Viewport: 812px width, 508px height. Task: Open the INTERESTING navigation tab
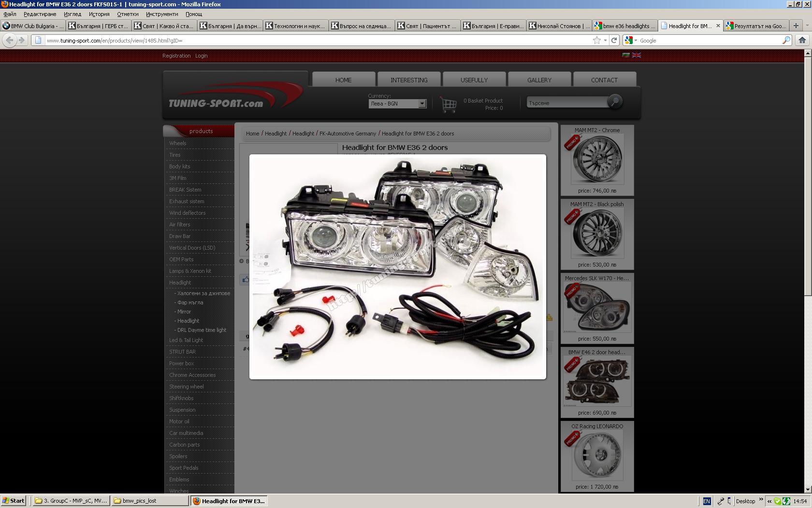point(409,80)
